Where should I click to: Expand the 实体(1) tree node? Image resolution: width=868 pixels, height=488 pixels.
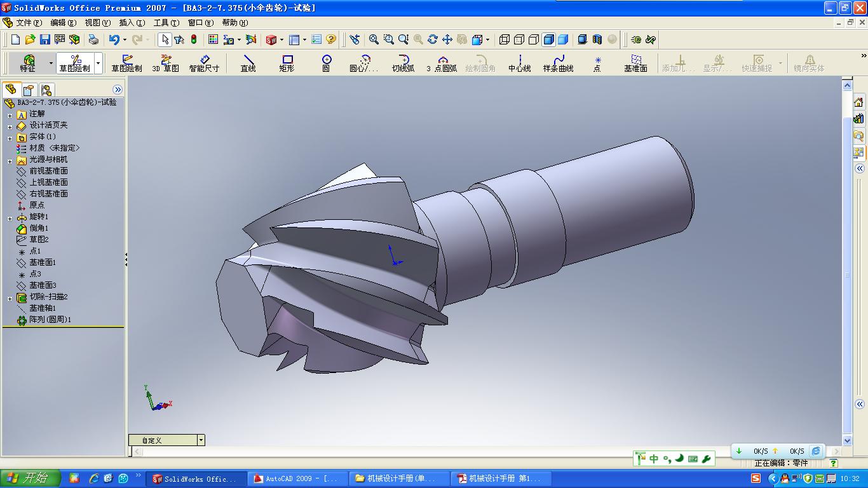pos(10,138)
